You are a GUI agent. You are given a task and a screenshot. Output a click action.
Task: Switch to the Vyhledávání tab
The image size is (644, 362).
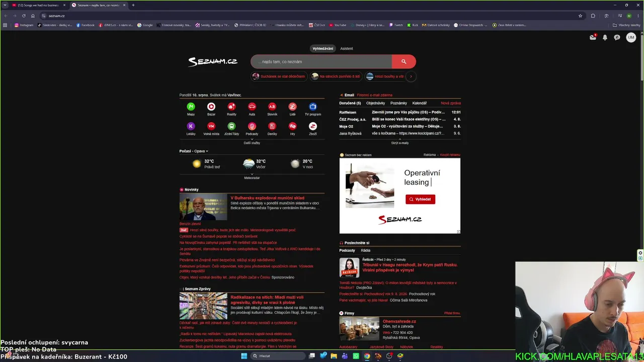pyautogui.click(x=323, y=48)
